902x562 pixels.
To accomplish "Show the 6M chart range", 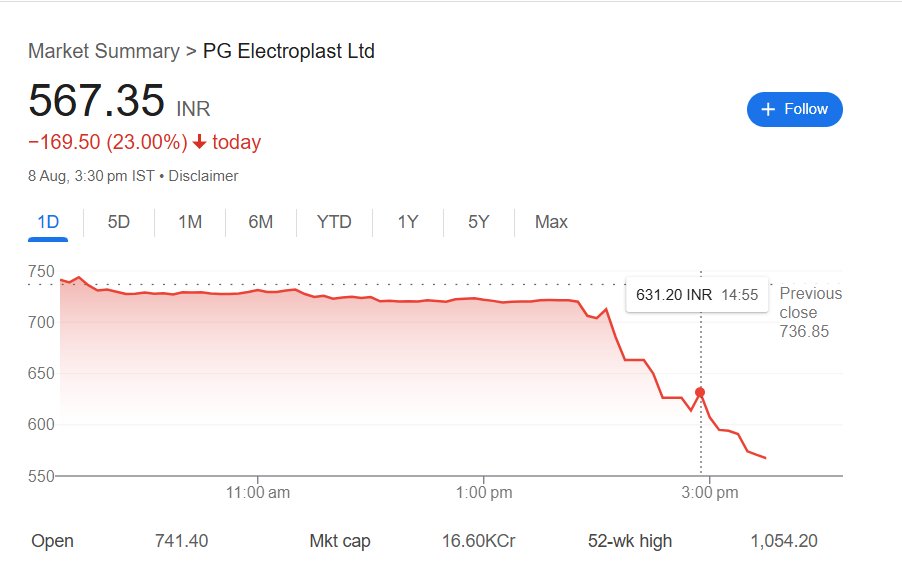I will [261, 222].
